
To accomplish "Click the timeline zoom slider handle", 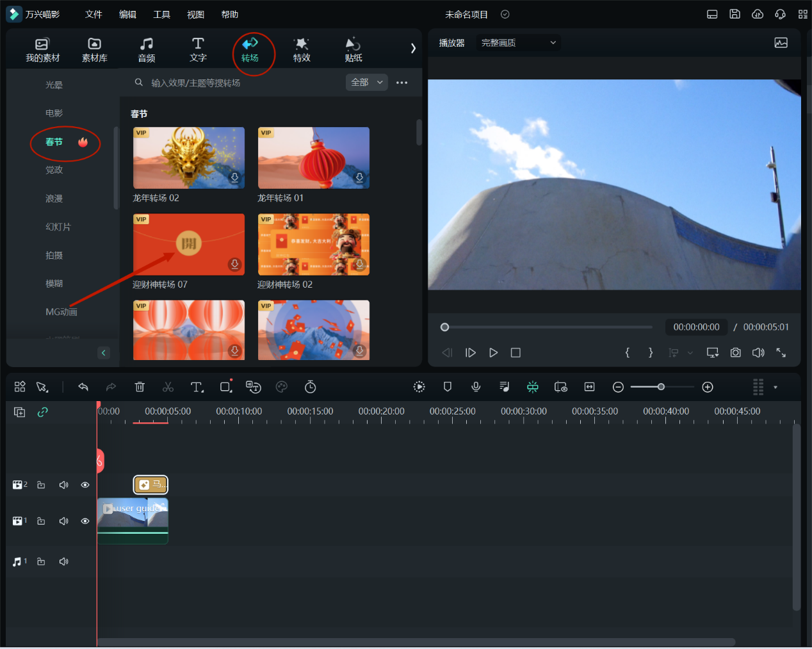I will click(x=661, y=387).
